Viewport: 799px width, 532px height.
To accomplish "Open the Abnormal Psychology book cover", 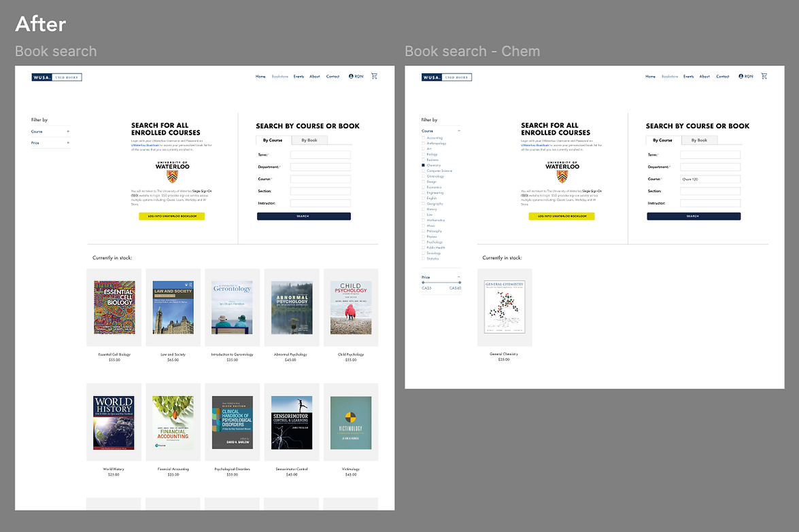I will pos(292,308).
